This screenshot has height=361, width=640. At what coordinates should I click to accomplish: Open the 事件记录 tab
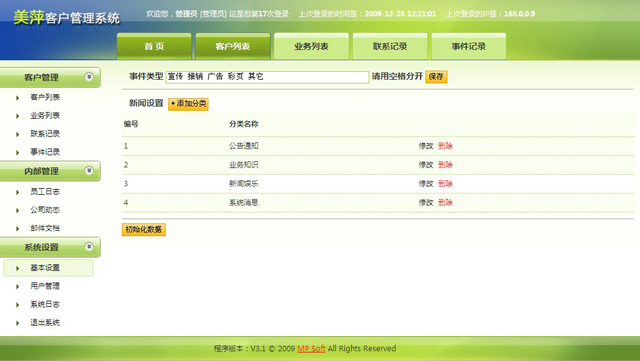(x=469, y=46)
